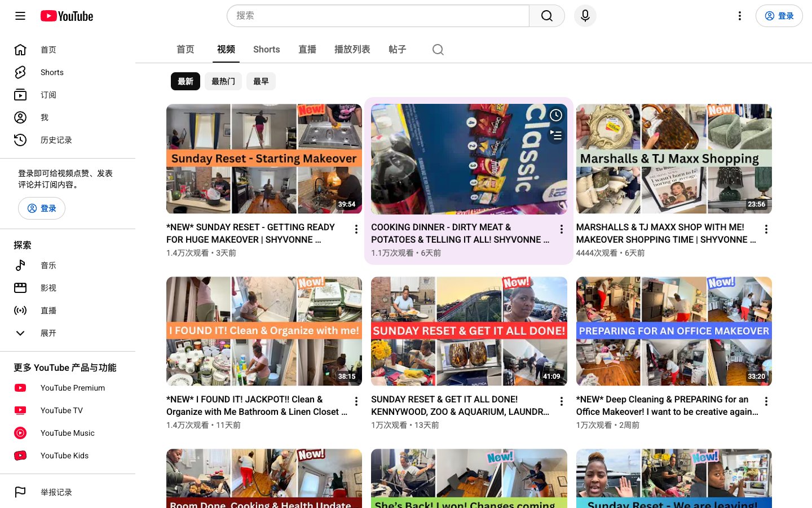Open the Sunday Reset Getting Ready video title

click(x=251, y=233)
